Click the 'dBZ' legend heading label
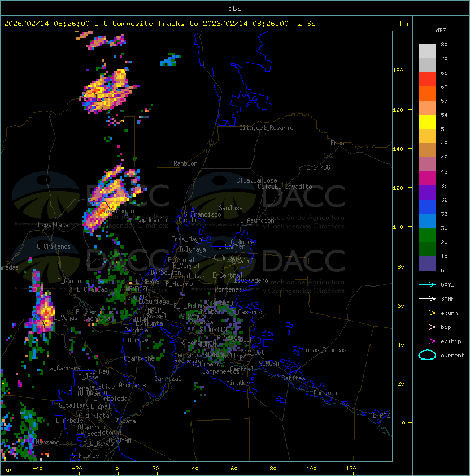 (441, 31)
